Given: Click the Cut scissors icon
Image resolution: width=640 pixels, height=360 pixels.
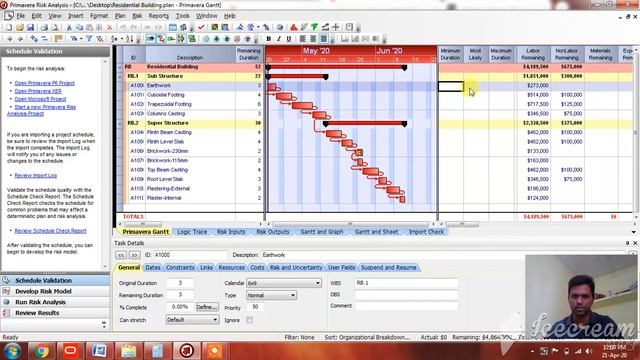Looking at the screenshot, I should pos(69,27).
